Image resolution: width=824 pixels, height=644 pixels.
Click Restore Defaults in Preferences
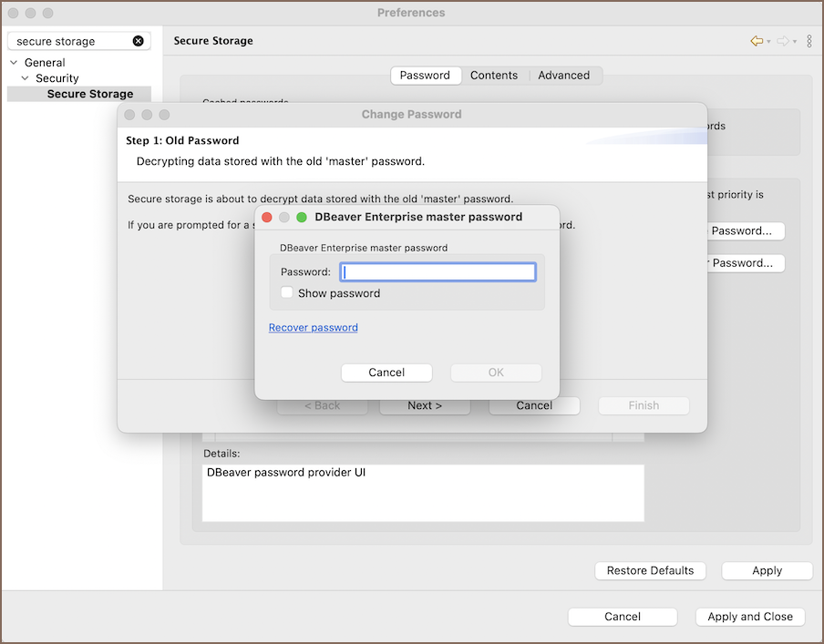tap(651, 570)
